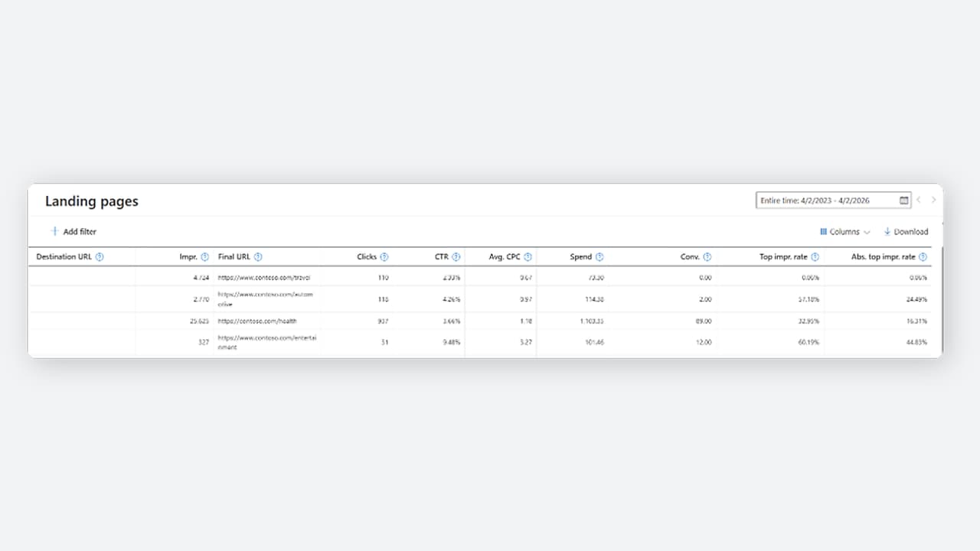Click the Download arrow icon
Image resolution: width=980 pixels, height=551 pixels.
[887, 231]
